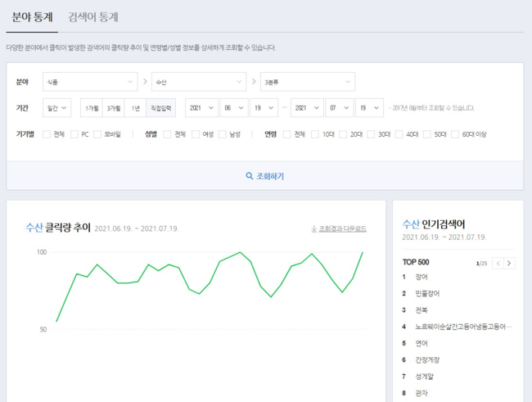Click 민물장어 in popular keywords list
The height and width of the screenshot is (402, 532).
pos(428,292)
